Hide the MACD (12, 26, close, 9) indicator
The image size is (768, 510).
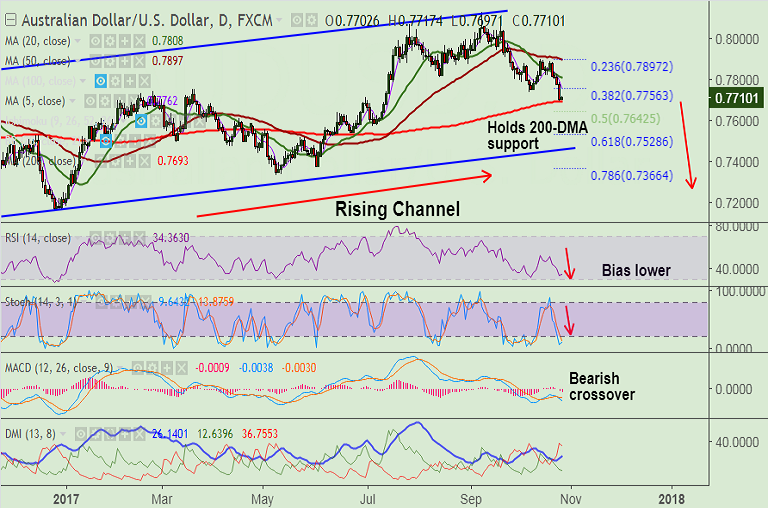138,368
